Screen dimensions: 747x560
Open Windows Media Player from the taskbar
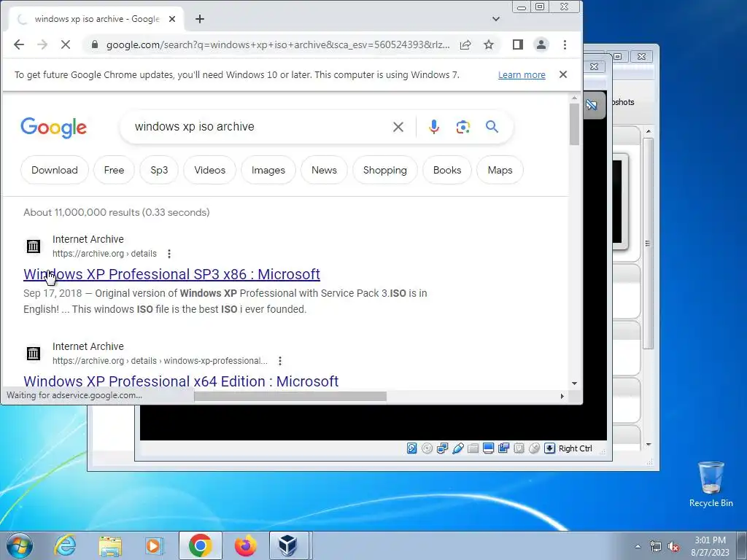[155, 545]
